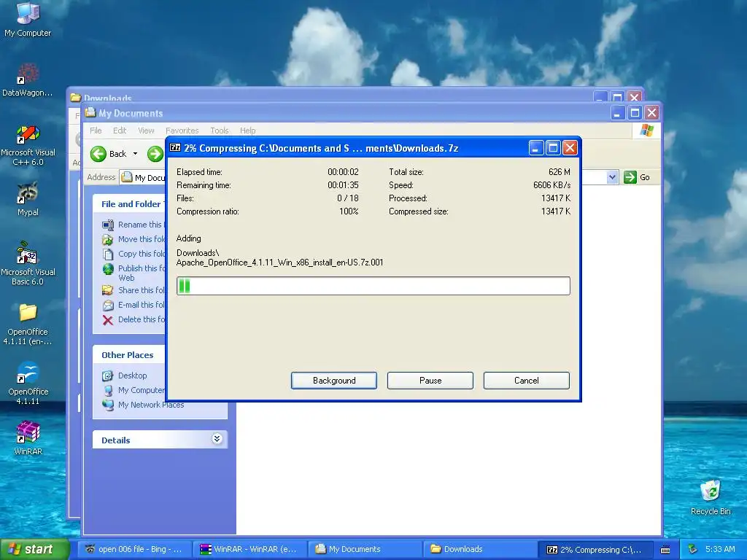This screenshot has height=560, width=747.
Task: Click the My Network Places link
Action: pyautogui.click(x=151, y=405)
